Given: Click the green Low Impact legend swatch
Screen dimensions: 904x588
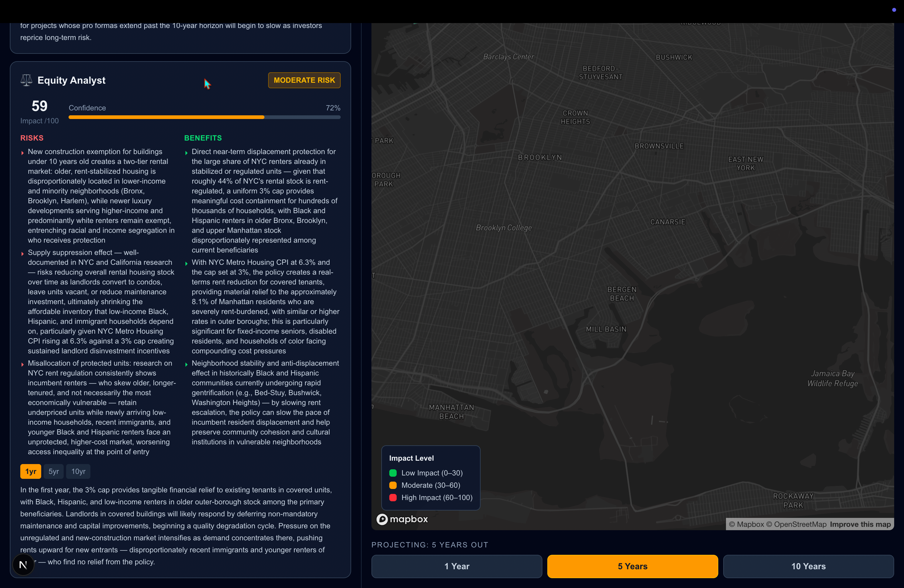Looking at the screenshot, I should (x=393, y=473).
